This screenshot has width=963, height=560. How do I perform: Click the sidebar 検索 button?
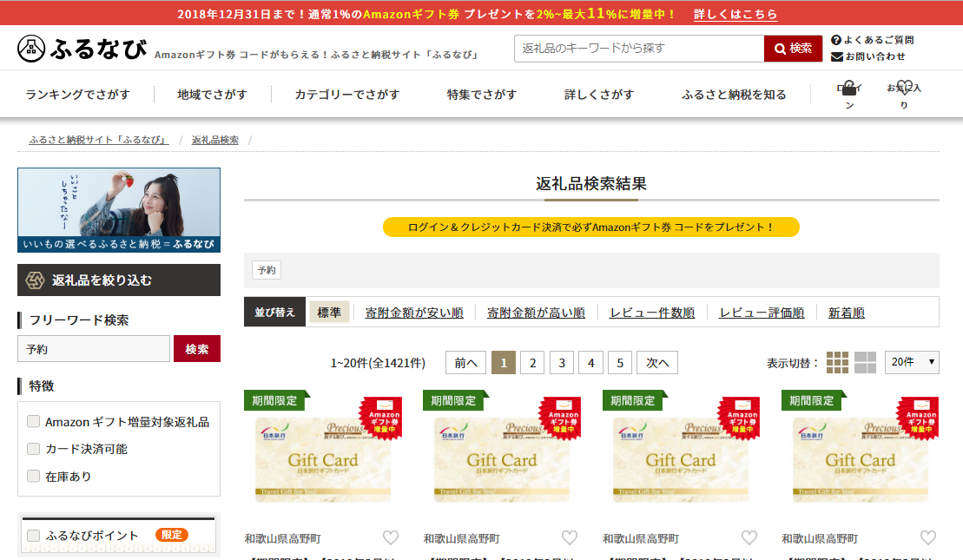point(196,349)
